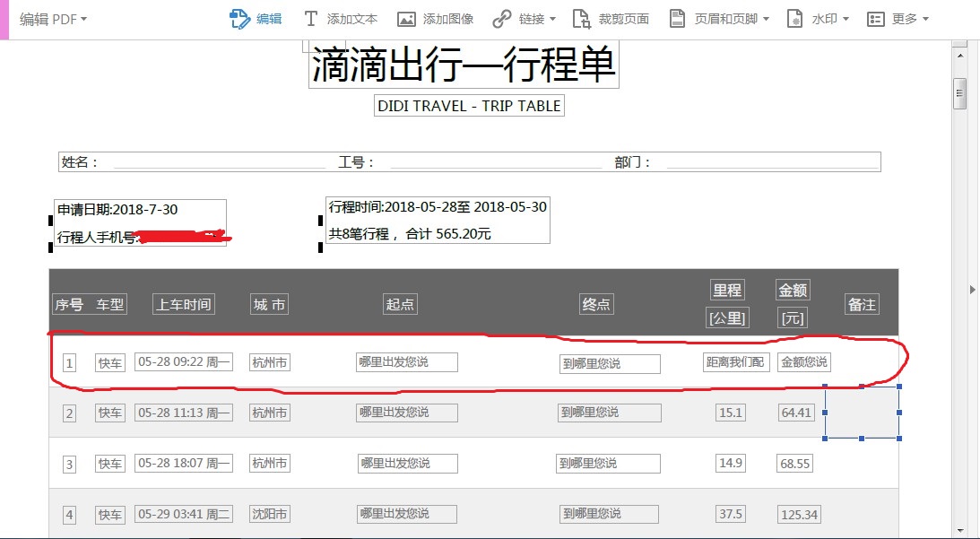Viewport: 980px width, 539px height.
Task: Select the 05-29 03:41 周二 time cell
Action: (184, 515)
